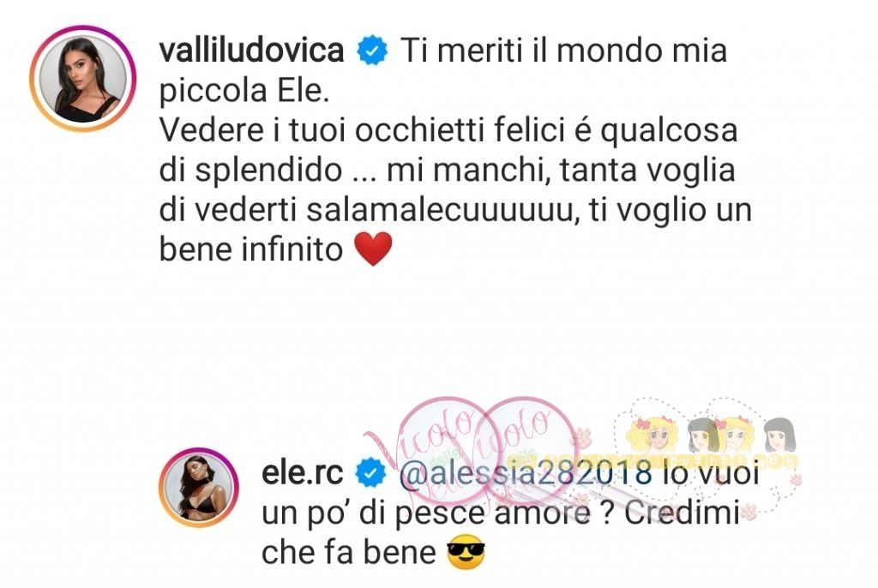Open valliludovica's profile picture
Image resolution: width=878 pixels, height=588 pixels.
(83, 79)
